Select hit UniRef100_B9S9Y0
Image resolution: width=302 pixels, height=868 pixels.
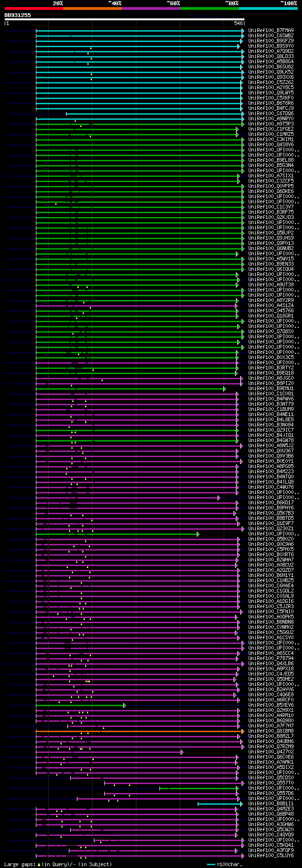[271, 46]
